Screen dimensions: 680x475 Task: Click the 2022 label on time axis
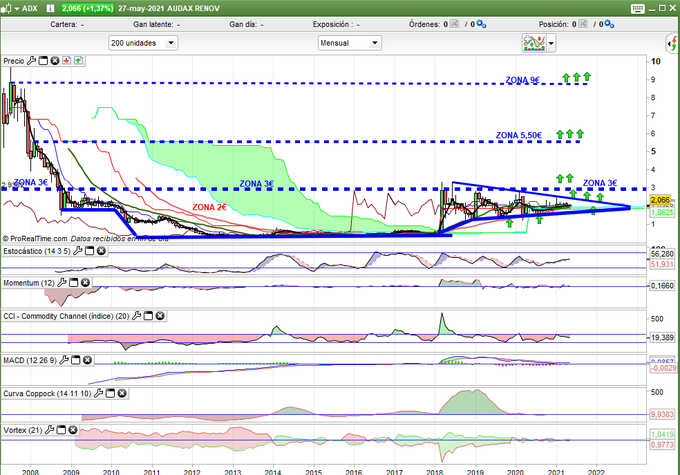point(596,472)
